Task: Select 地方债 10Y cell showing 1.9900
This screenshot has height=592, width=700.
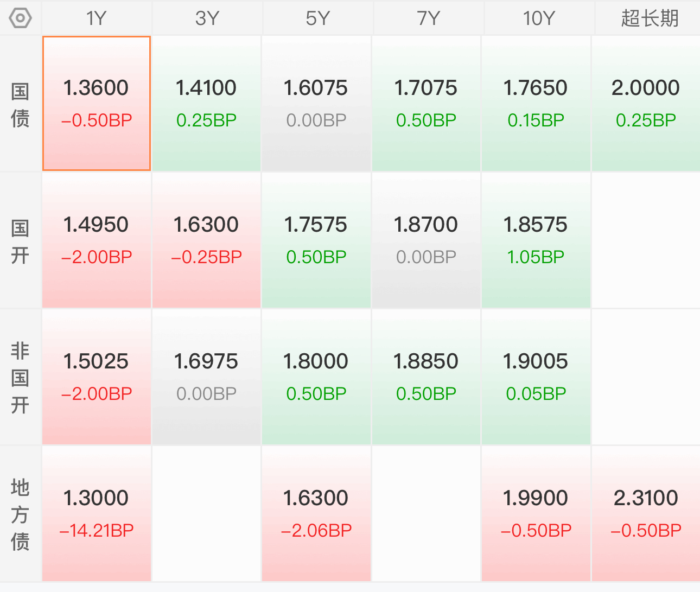Action: 536,514
